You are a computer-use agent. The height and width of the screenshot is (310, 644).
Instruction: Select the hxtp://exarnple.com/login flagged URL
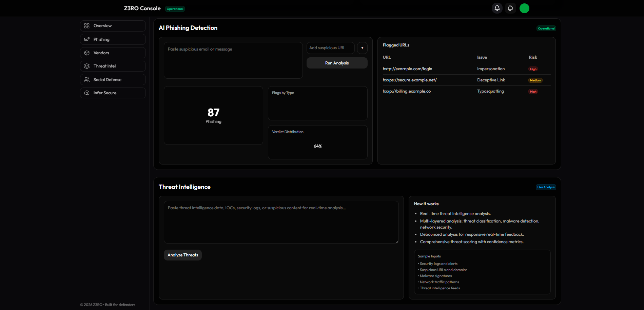pyautogui.click(x=407, y=69)
